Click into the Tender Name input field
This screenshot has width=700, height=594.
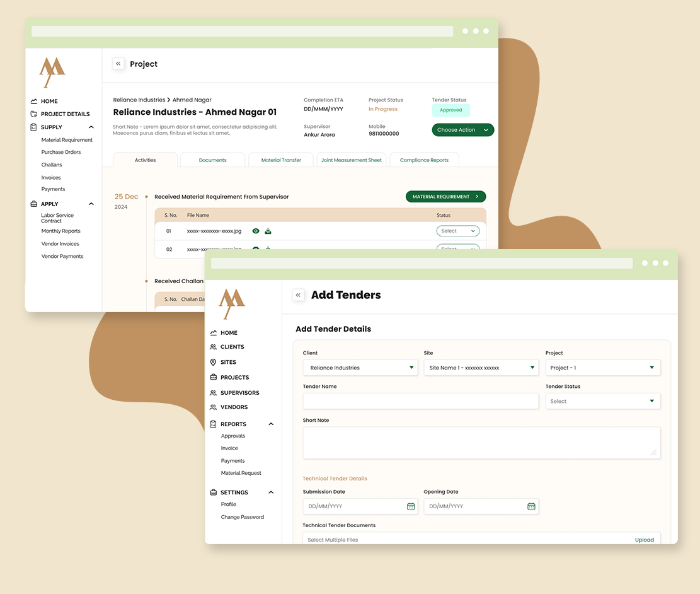[420, 401]
